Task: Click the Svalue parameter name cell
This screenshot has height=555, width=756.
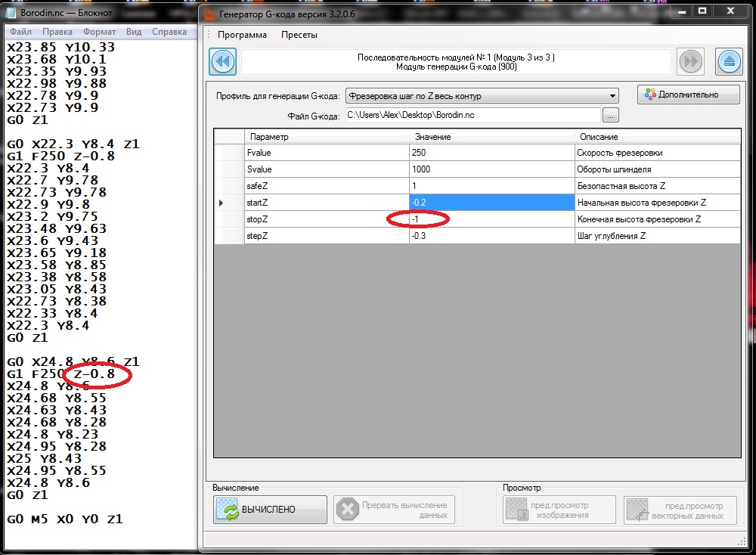Action: tap(327, 169)
